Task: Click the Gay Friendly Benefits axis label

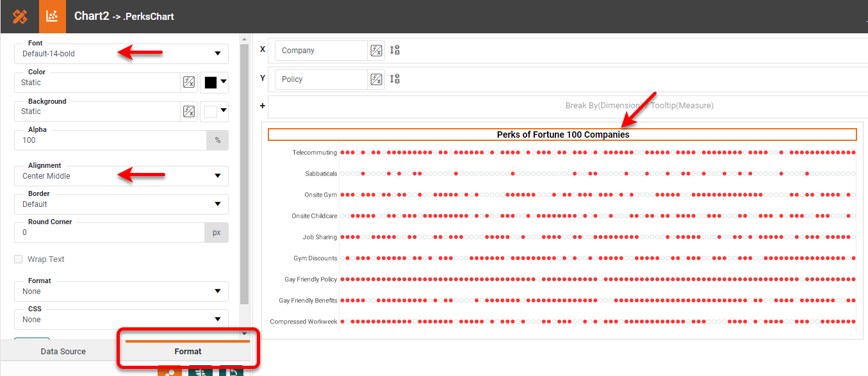Action: 308,300
